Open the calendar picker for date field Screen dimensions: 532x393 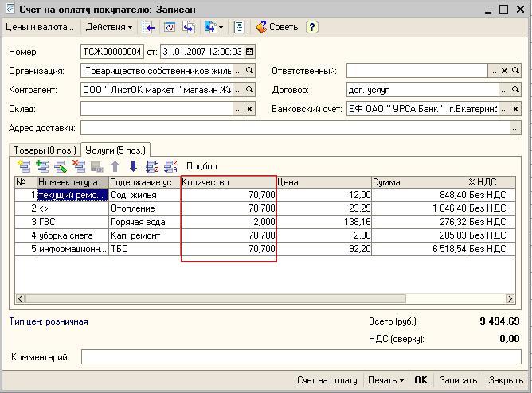[x=249, y=52]
